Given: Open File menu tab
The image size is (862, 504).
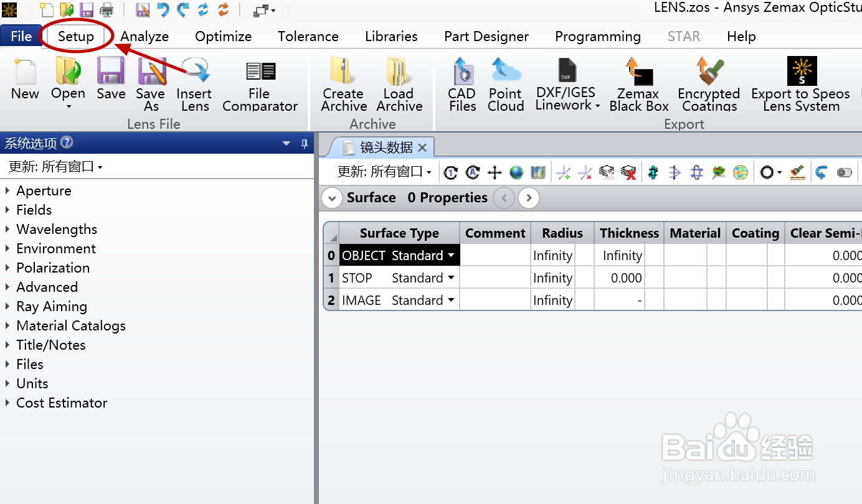Looking at the screenshot, I should [x=21, y=36].
